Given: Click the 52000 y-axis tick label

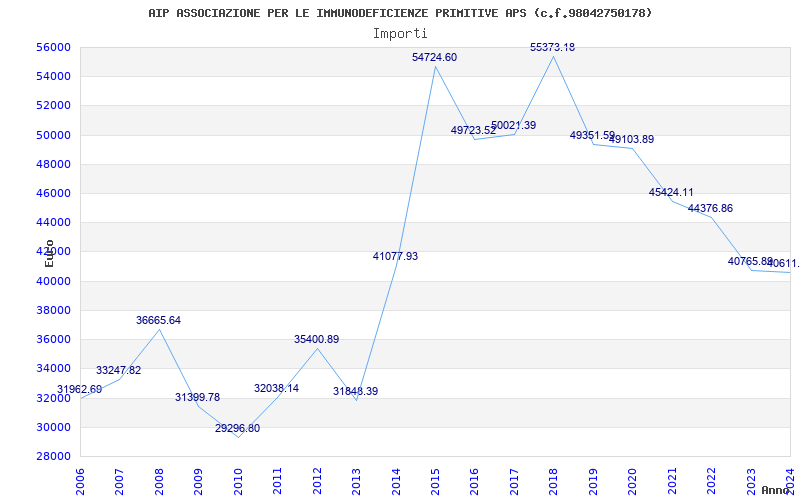Looking at the screenshot, I should point(53,106).
